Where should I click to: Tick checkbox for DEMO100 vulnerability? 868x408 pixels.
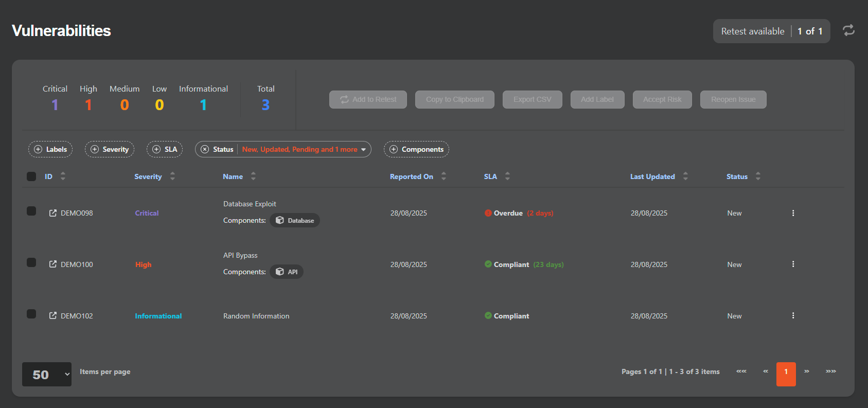click(31, 263)
